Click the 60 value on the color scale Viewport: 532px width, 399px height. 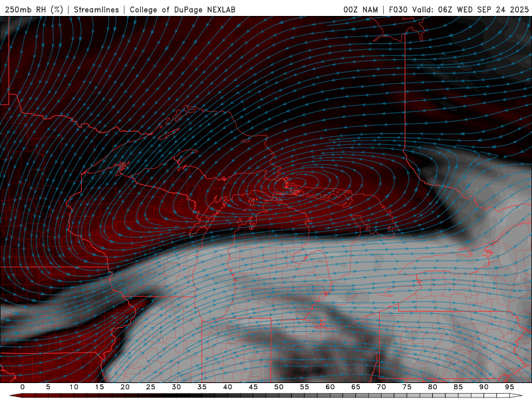(330, 387)
